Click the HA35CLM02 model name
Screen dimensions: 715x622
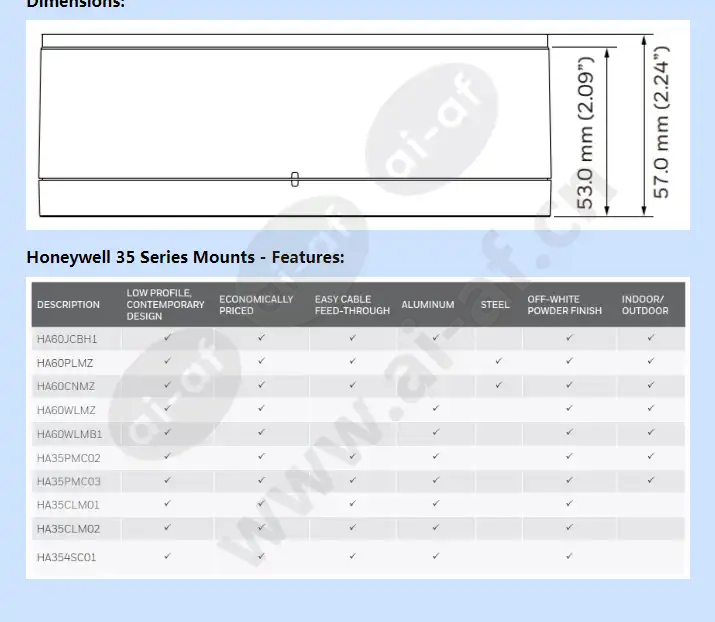click(x=68, y=529)
